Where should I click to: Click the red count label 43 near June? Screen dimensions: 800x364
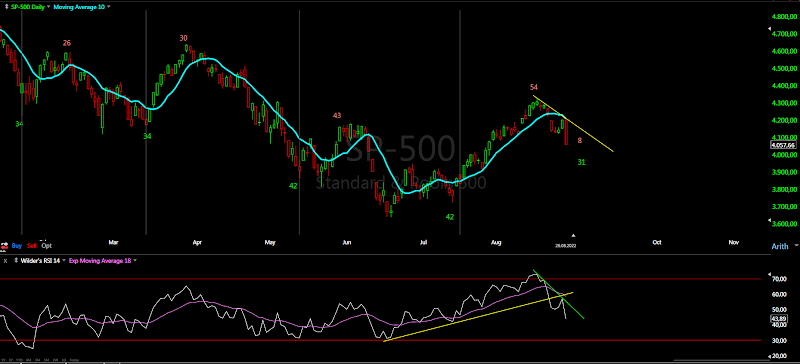337,116
